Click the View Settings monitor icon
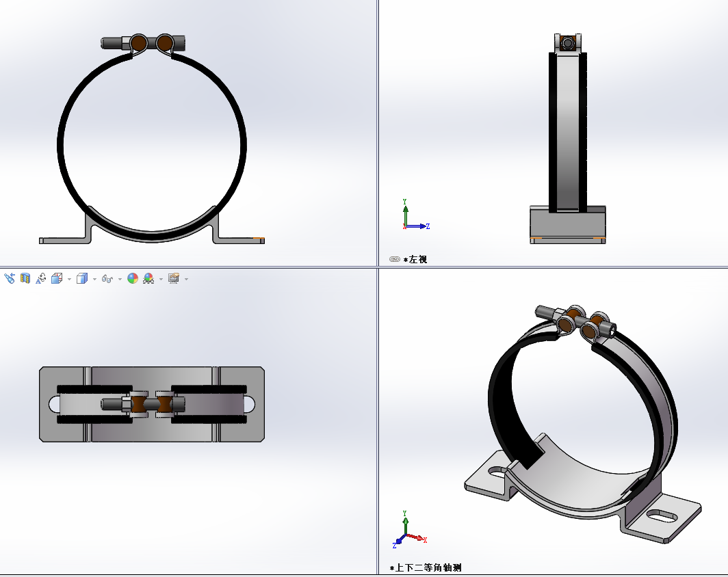The height and width of the screenshot is (577, 728). click(174, 278)
